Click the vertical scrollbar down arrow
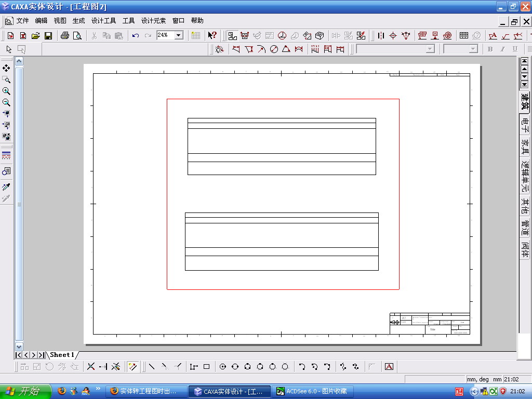 click(x=19, y=347)
